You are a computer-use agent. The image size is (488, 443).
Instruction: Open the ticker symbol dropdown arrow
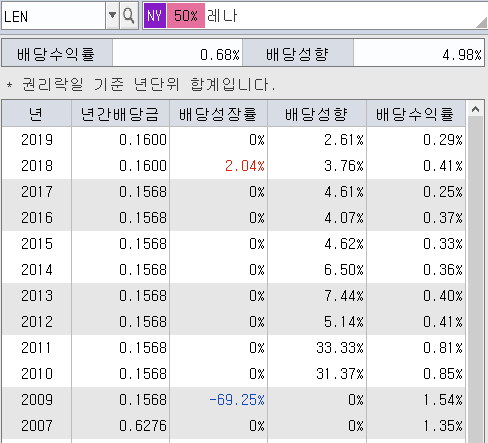(113, 16)
